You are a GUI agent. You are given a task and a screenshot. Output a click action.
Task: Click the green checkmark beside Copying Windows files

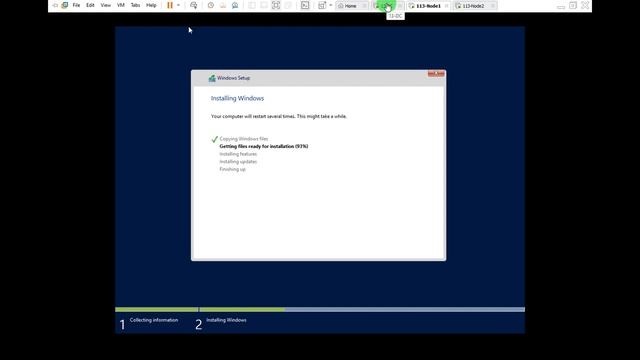[214, 139]
